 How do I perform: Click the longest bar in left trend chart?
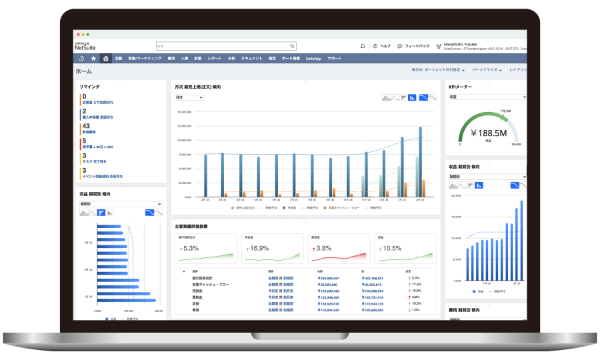(x=127, y=300)
